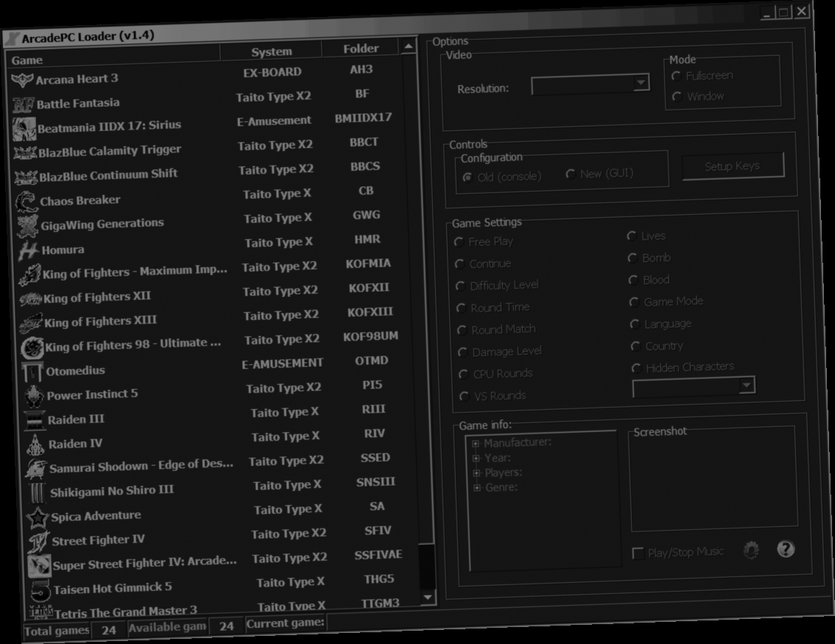Pick the Super Street Fighter IV icon

(x=40, y=566)
